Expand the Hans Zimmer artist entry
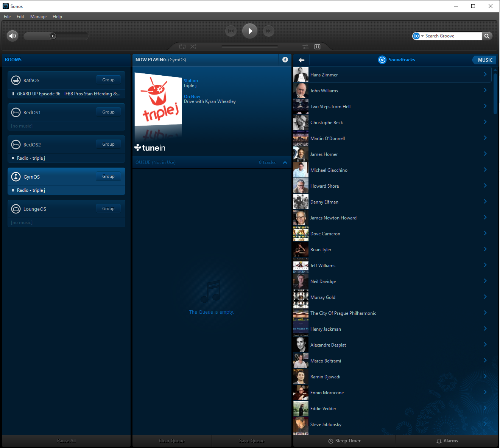This screenshot has height=448, width=500. pos(485,75)
